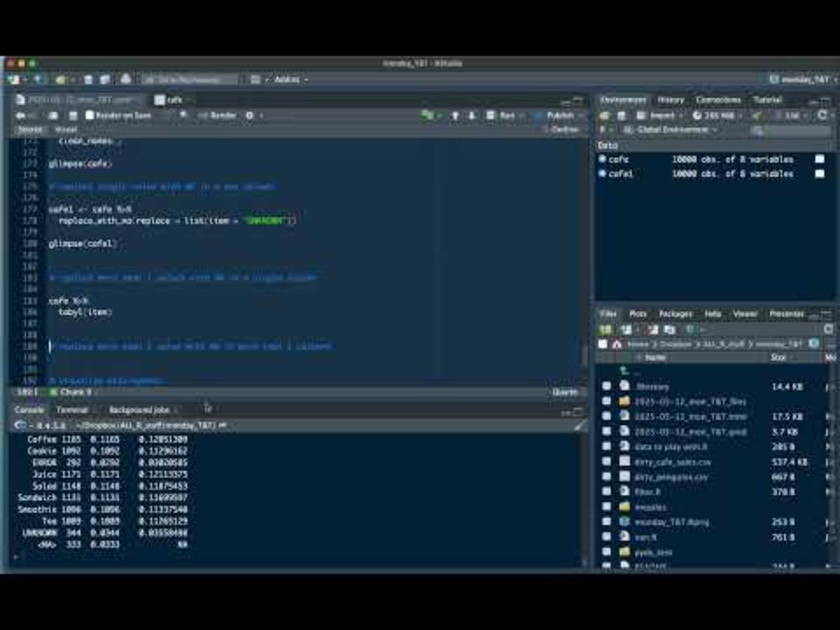Toggle the Render on Save checkbox
Viewport: 840px width, 630px height.
(90, 115)
